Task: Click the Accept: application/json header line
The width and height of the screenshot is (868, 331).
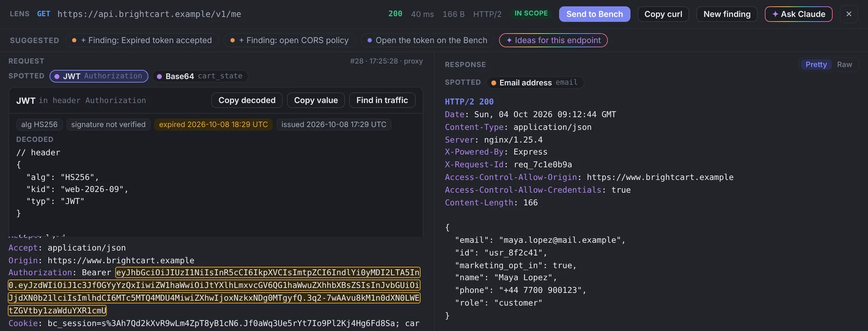Action: [x=67, y=248]
